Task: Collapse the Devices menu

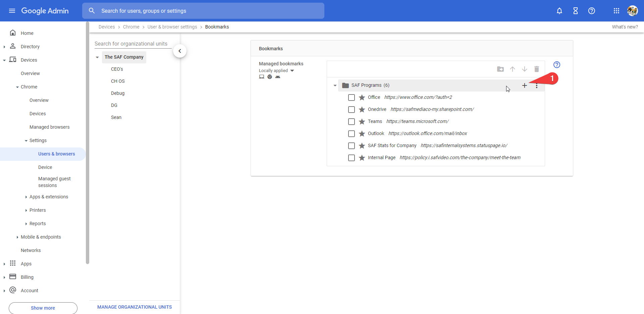Action: pos(4,60)
